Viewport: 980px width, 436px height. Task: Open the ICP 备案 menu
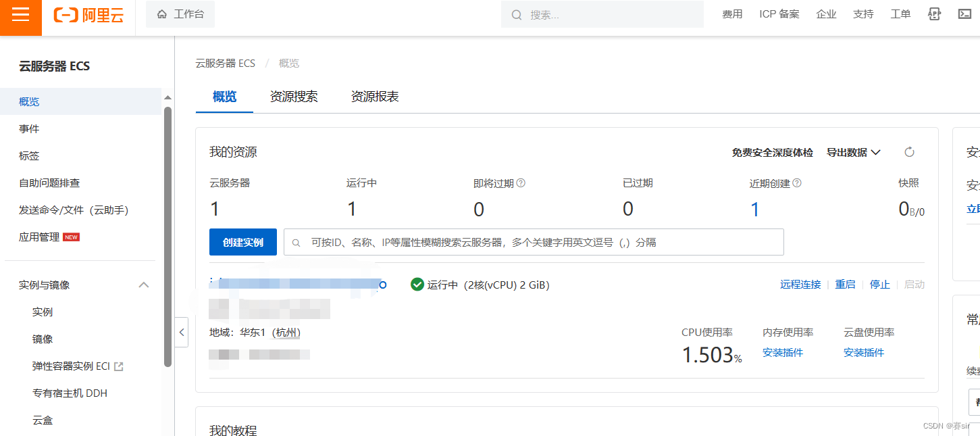click(779, 14)
